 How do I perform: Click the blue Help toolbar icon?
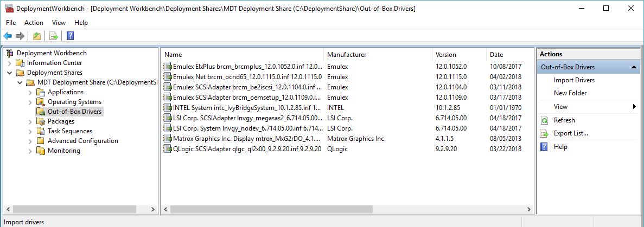70,36
